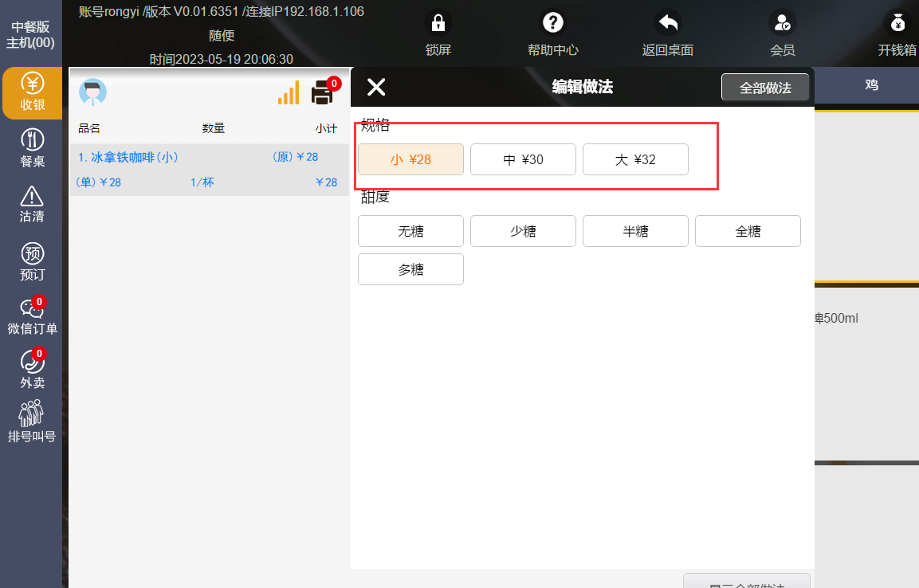
Task: Open queue calling (排号叫号) icon
Action: click(32, 414)
